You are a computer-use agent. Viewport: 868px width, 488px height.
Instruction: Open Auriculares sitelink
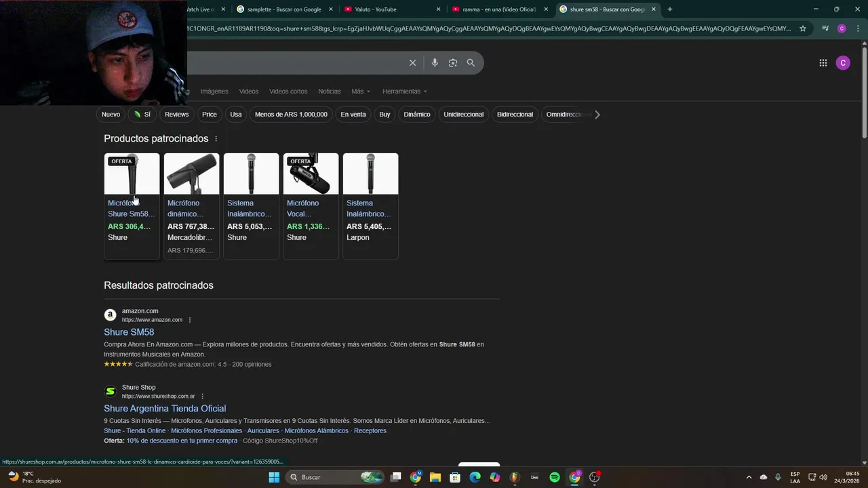(x=263, y=431)
